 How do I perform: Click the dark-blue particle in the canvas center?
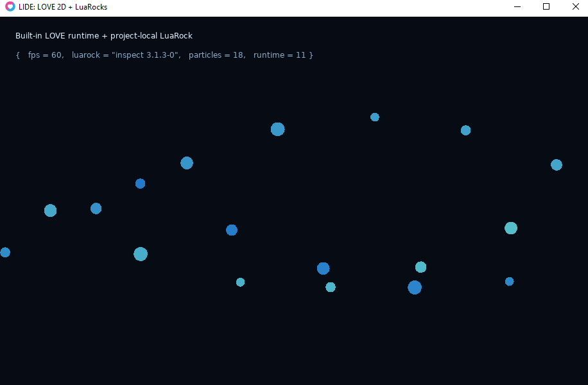[x=232, y=230]
